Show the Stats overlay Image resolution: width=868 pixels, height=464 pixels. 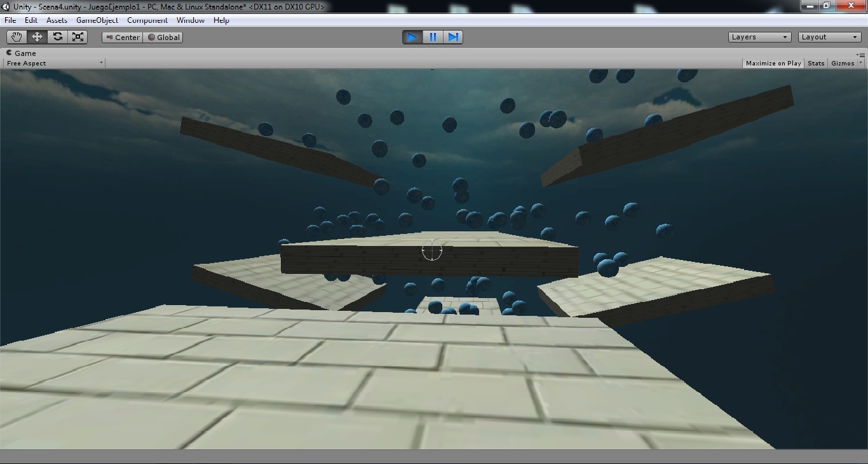[x=816, y=63]
